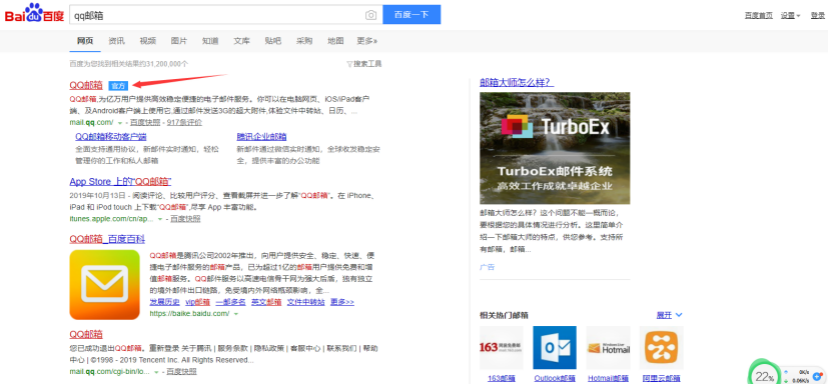This screenshot has height=384, width=830.
Task: Expand the 设置 dropdown menu
Action: pyautogui.click(x=790, y=15)
